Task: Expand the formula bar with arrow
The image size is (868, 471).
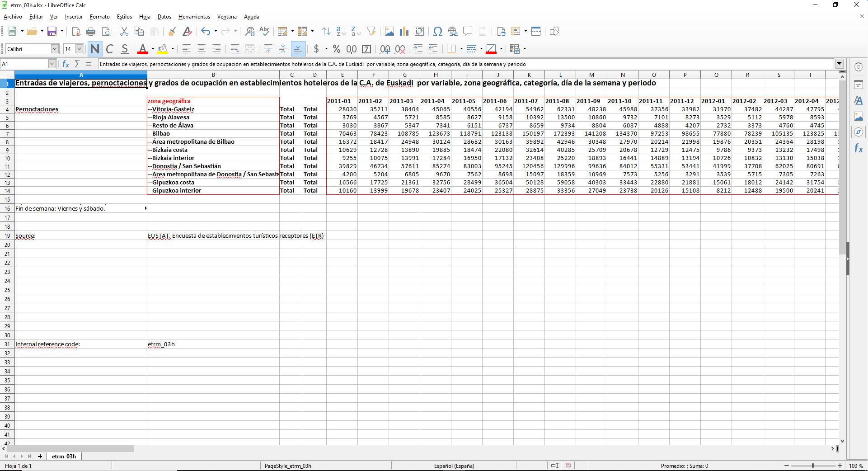Action: tap(839, 64)
